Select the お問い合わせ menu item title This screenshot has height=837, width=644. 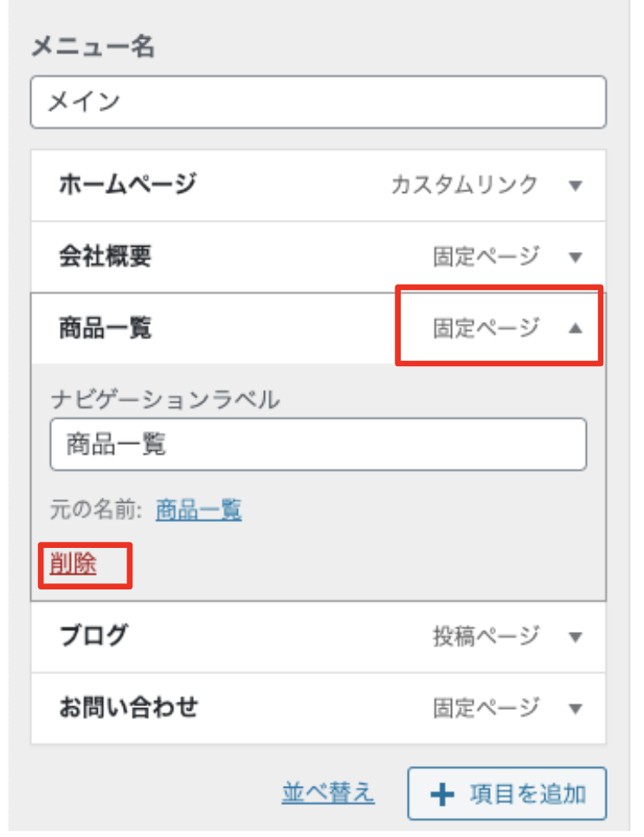pos(128,708)
